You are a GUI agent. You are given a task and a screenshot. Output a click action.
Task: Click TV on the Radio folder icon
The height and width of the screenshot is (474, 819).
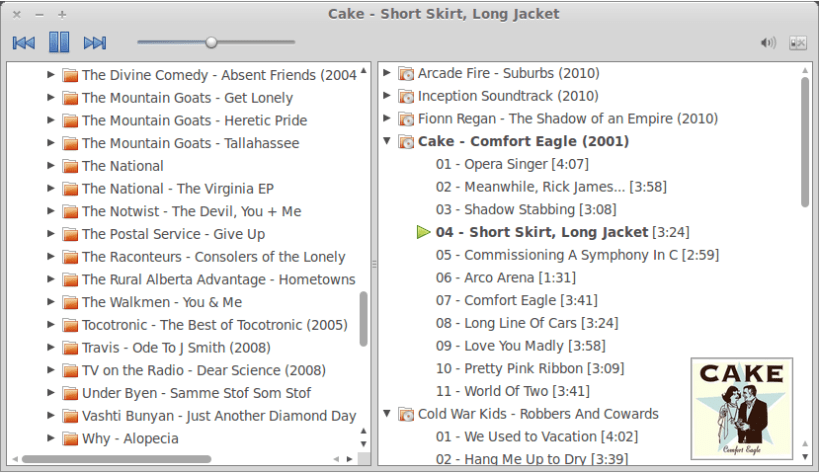click(70, 371)
